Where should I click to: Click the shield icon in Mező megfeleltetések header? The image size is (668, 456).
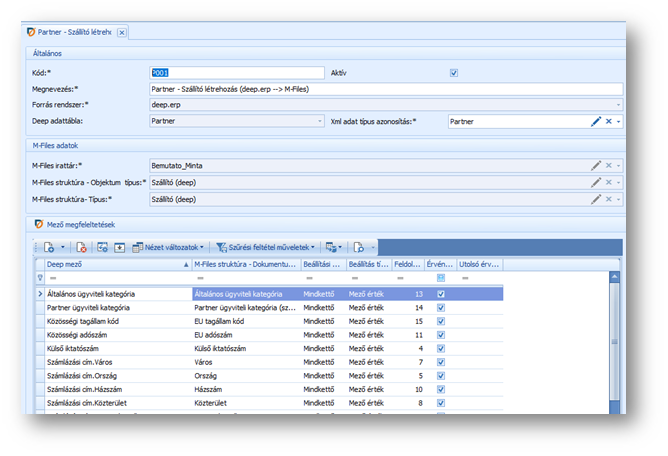click(x=39, y=224)
